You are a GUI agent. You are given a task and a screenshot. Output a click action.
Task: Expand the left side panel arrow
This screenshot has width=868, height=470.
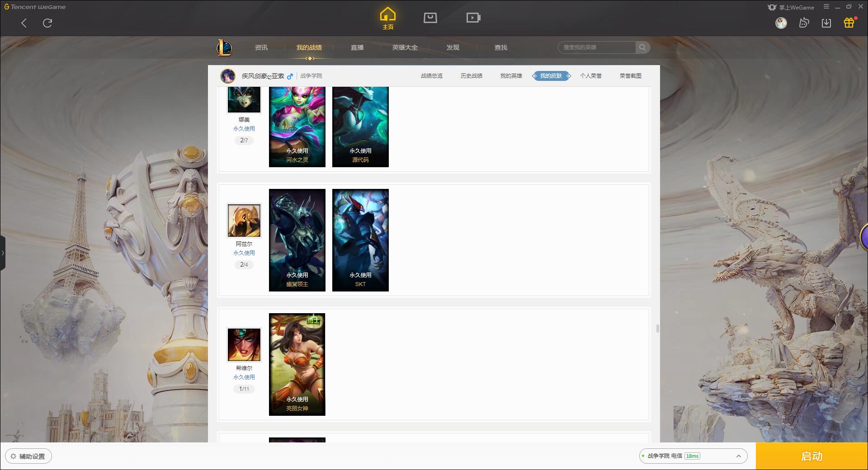tap(3, 253)
